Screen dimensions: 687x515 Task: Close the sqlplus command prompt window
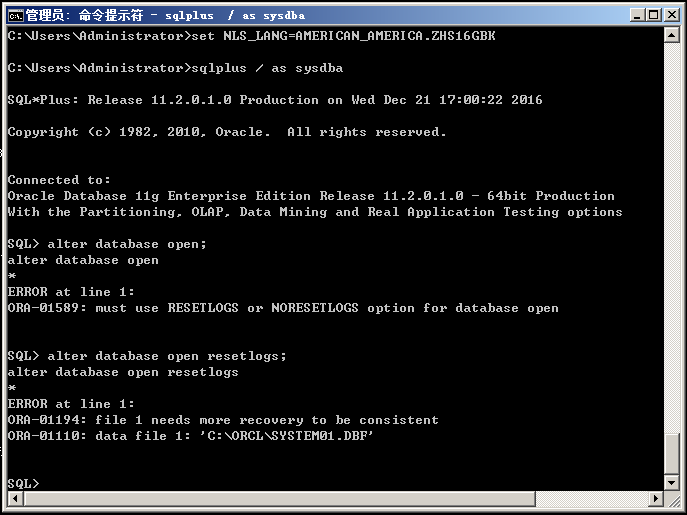(671, 15)
